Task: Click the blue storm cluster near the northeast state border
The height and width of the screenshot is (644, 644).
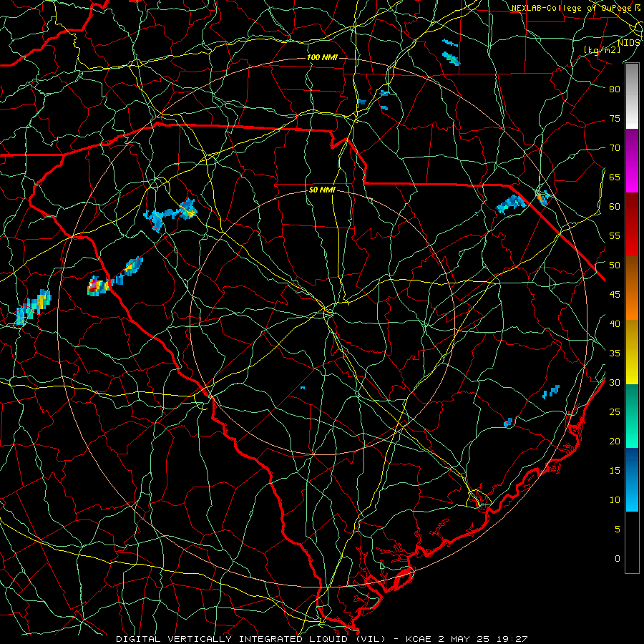Action: [x=511, y=204]
